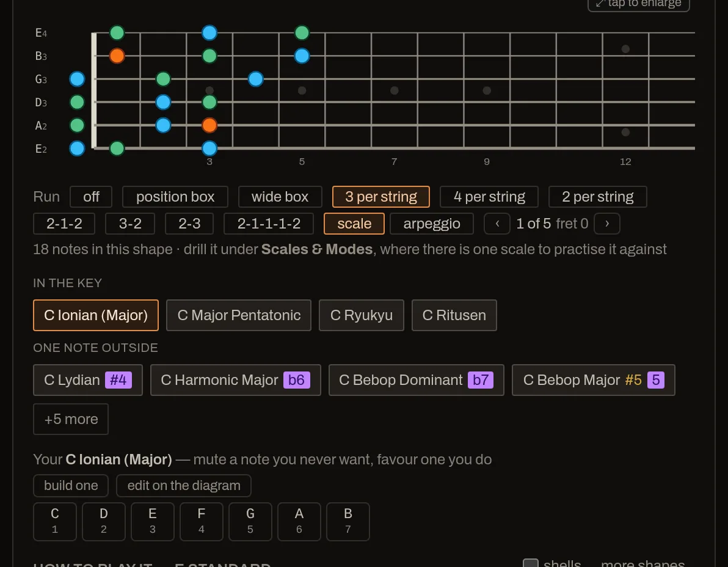Click the blue note on A2 string second fret
The height and width of the screenshot is (567, 728).
tap(163, 125)
